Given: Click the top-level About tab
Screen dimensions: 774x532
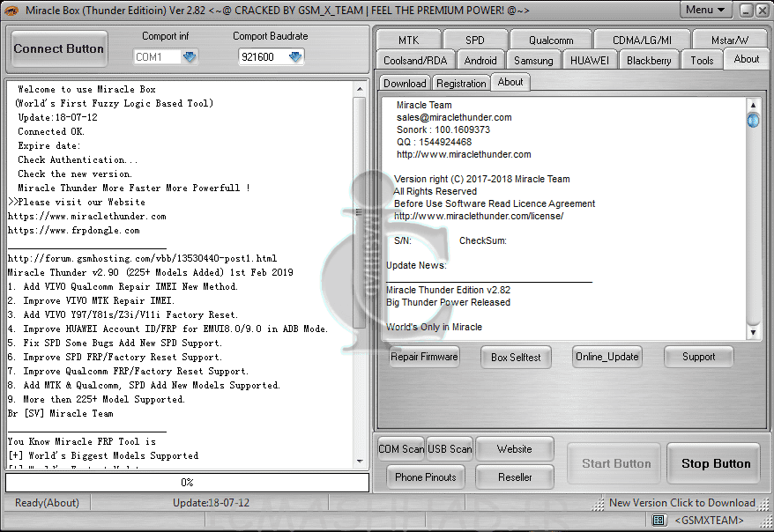Looking at the screenshot, I should coord(746,59).
